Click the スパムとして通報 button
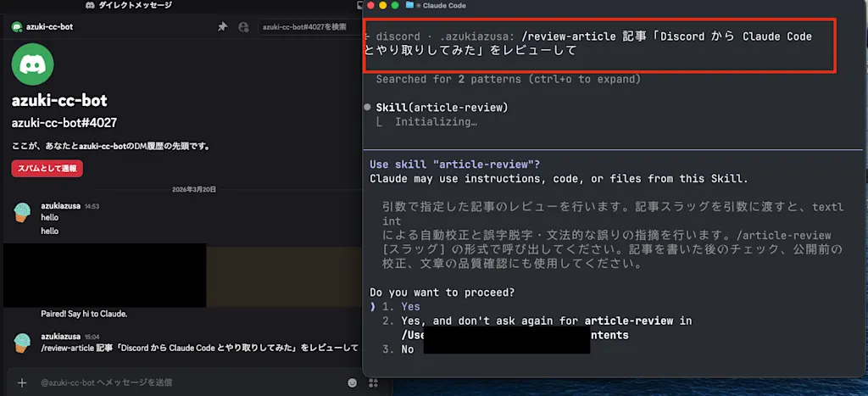 47,169
